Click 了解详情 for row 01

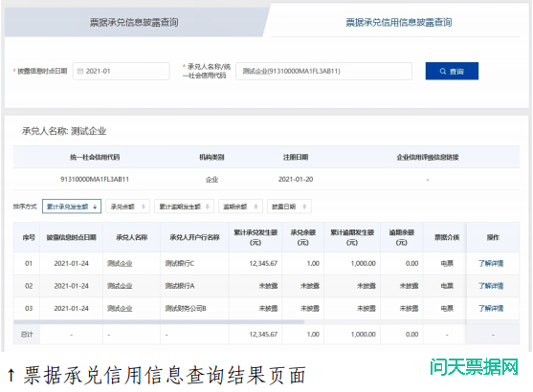coord(491,263)
